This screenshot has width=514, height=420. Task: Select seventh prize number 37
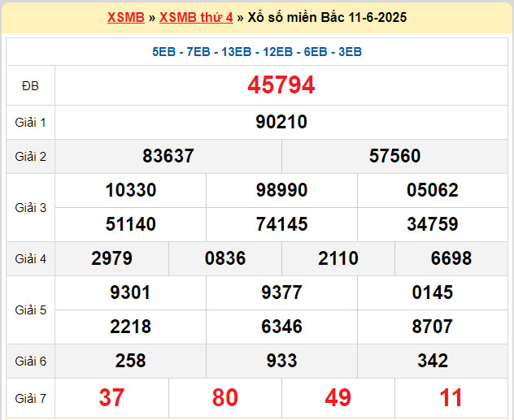(x=111, y=398)
